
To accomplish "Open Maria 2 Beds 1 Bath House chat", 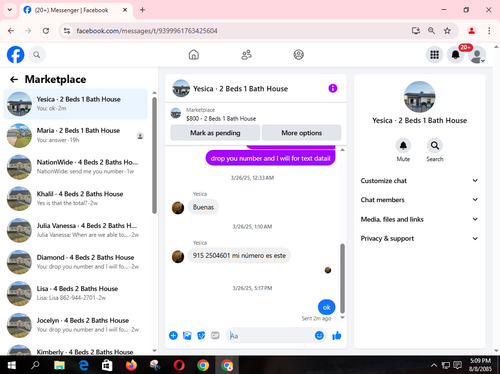I will pyautogui.click(x=75, y=135).
